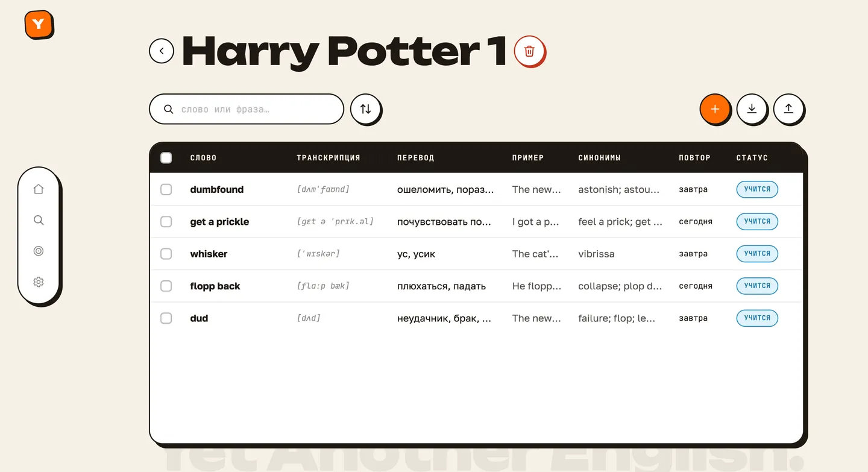Image resolution: width=868 pixels, height=472 pixels.
Task: Click the ПЕРЕВОД column header
Action: 416,158
